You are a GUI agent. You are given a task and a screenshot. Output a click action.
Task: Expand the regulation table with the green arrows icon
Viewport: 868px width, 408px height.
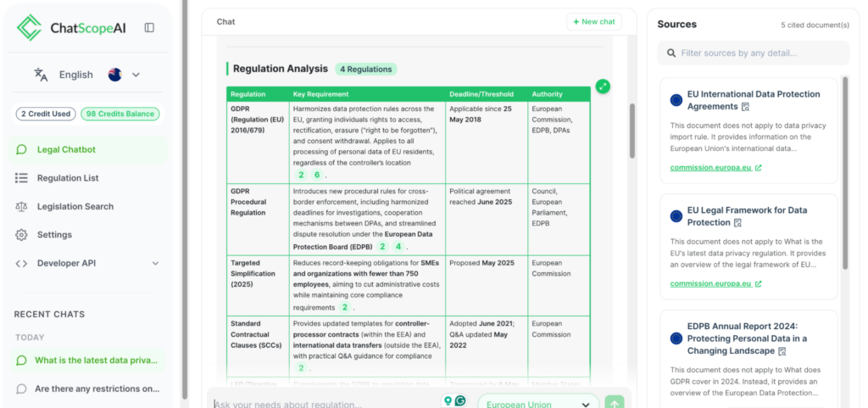pyautogui.click(x=603, y=87)
